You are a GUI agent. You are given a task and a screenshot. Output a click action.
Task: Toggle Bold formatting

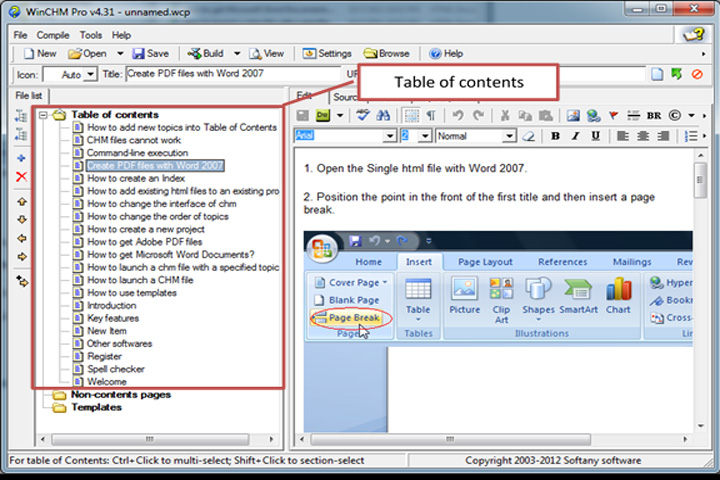point(555,136)
